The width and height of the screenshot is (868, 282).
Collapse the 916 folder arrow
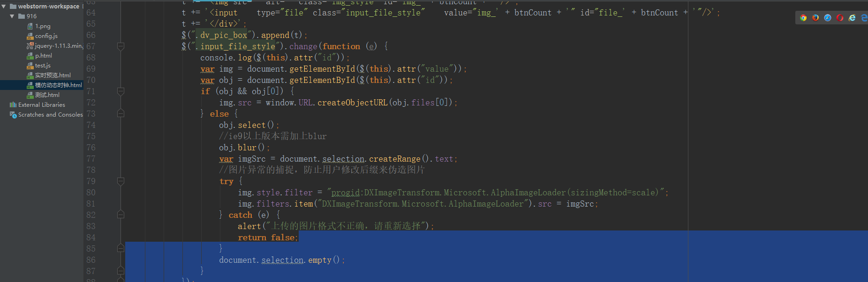[x=12, y=16]
